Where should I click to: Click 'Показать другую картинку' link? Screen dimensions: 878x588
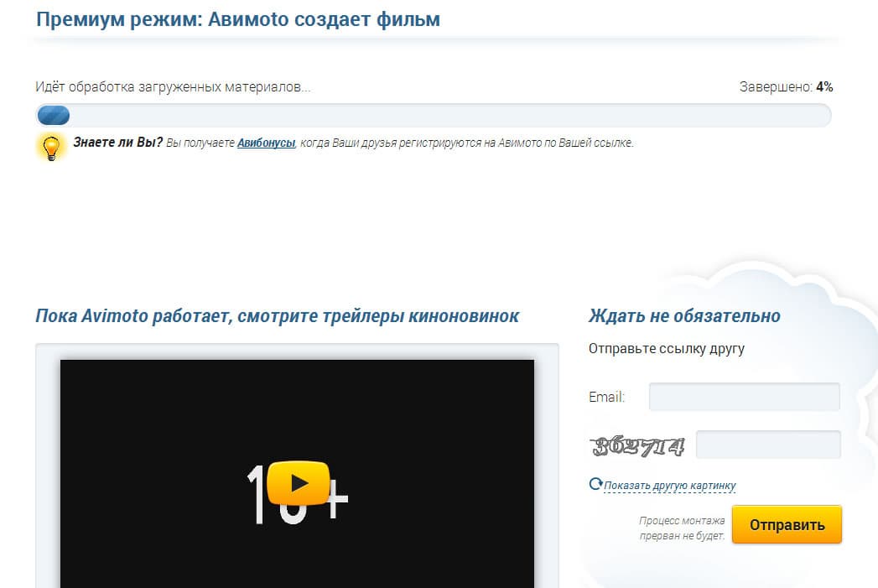(670, 486)
